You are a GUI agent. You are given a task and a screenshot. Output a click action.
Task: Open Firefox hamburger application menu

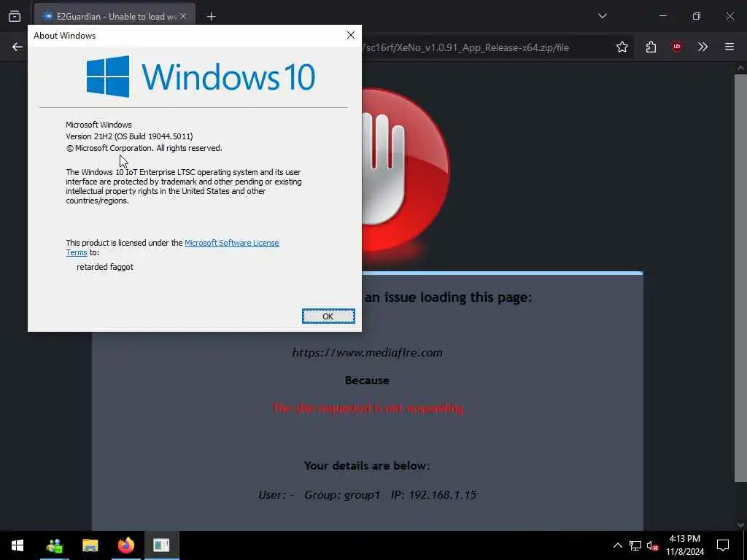point(729,47)
